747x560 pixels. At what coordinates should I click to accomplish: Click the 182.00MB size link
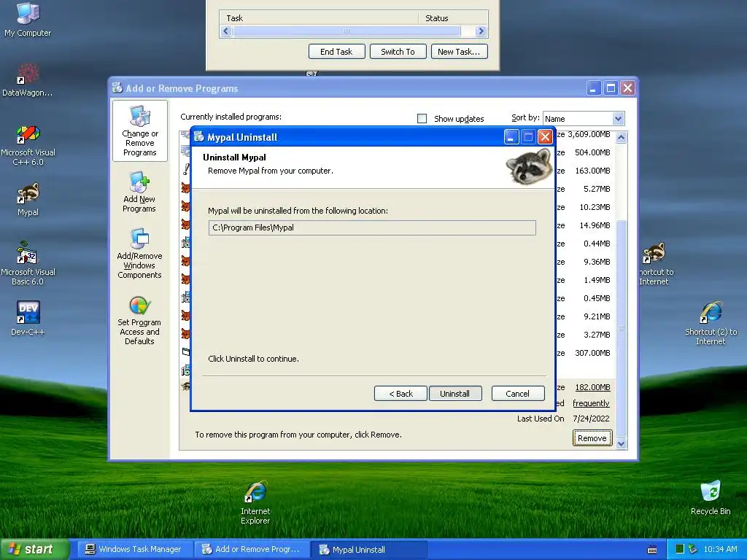pos(592,387)
